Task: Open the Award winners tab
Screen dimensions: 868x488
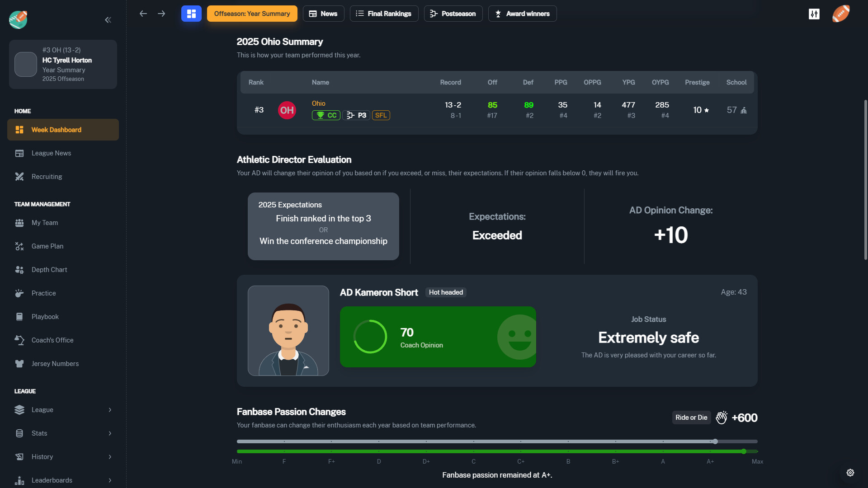Action: 522,14
